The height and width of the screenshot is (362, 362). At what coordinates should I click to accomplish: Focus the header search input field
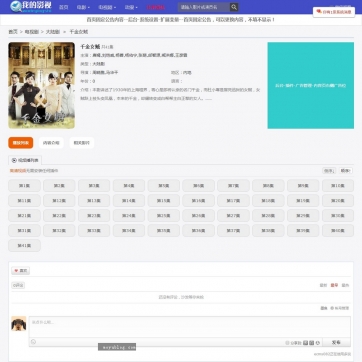click(204, 7)
